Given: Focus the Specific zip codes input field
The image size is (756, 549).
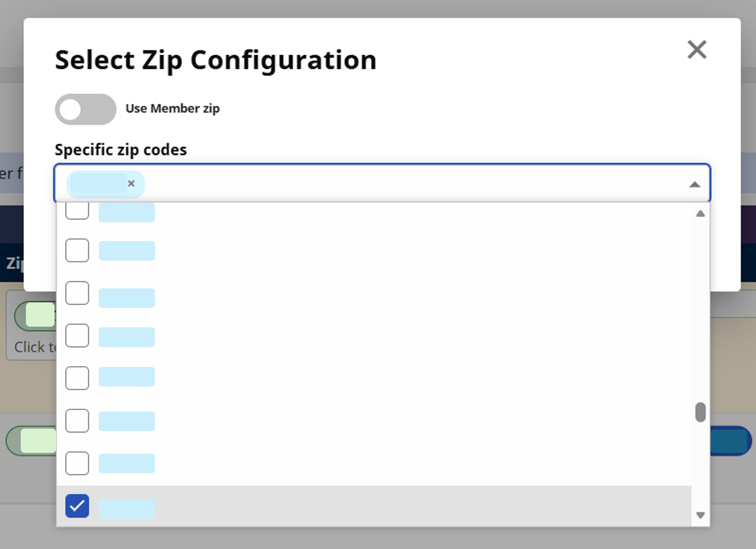Looking at the screenshot, I should point(382,183).
